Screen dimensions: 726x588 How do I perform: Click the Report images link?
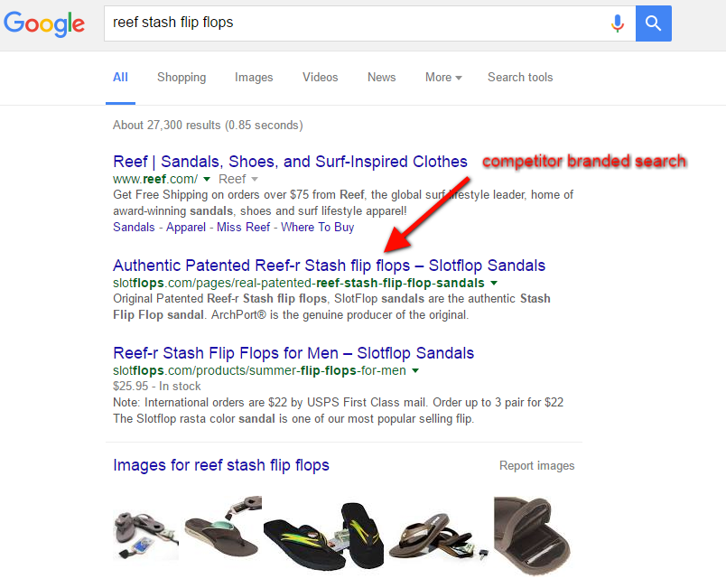(x=536, y=466)
